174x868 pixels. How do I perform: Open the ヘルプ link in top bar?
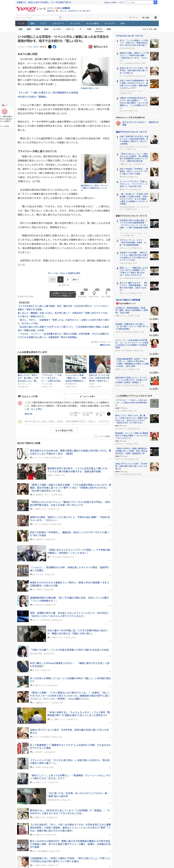pos(121,2)
